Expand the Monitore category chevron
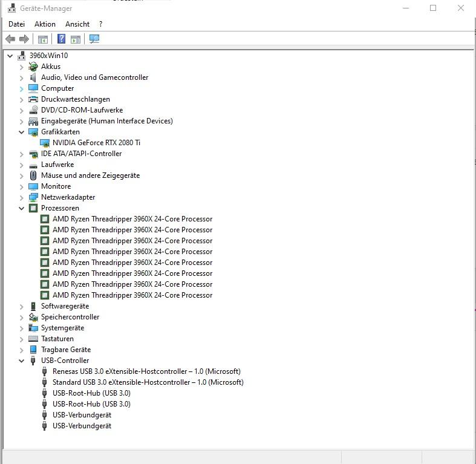Image resolution: width=476 pixels, height=464 pixels. click(22, 187)
